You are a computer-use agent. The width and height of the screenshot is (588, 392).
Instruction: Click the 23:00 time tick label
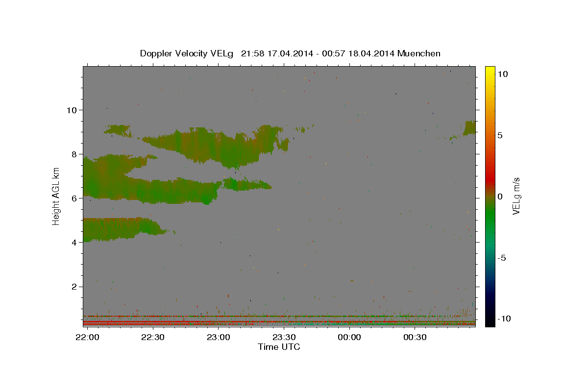point(218,338)
